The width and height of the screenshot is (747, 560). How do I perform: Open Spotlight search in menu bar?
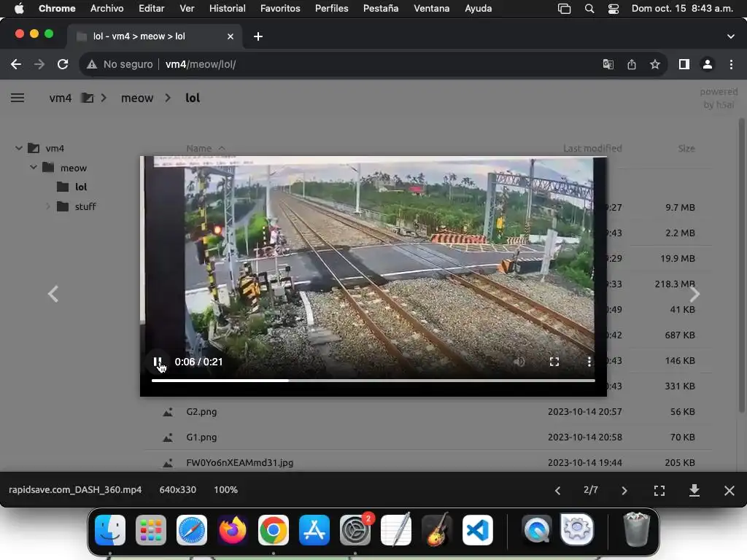pyautogui.click(x=589, y=9)
